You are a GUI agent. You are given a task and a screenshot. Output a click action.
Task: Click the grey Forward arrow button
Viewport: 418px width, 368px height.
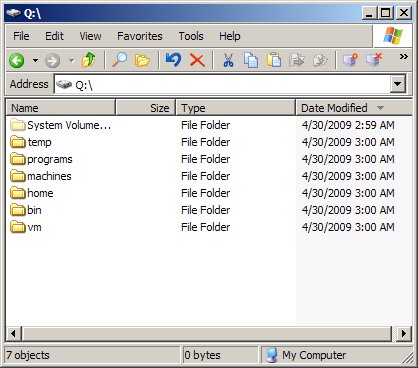(x=53, y=61)
